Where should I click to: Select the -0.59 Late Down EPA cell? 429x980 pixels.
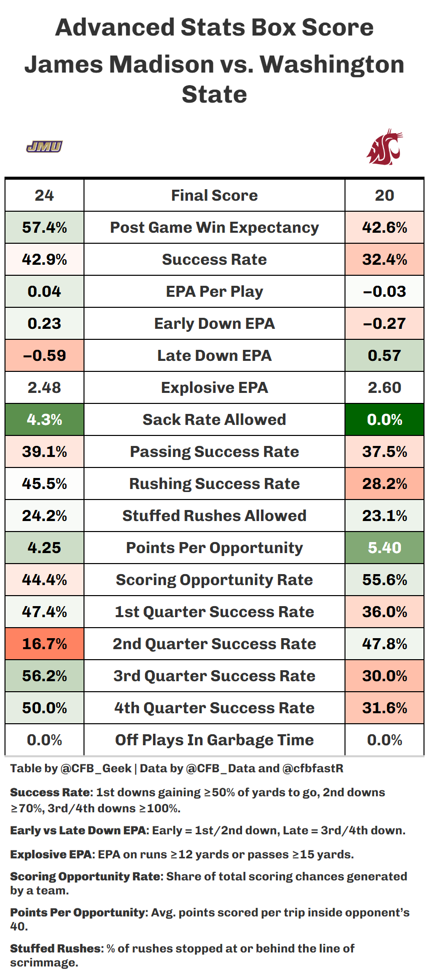44,355
